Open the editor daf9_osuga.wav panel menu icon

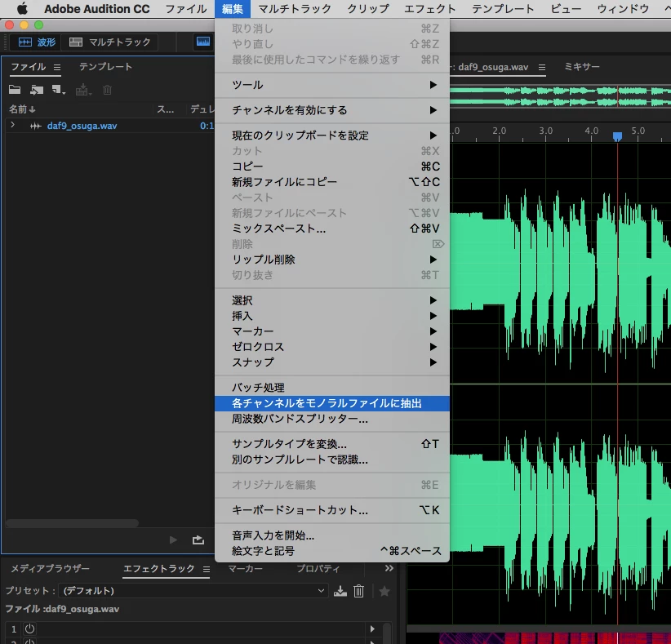click(542, 67)
